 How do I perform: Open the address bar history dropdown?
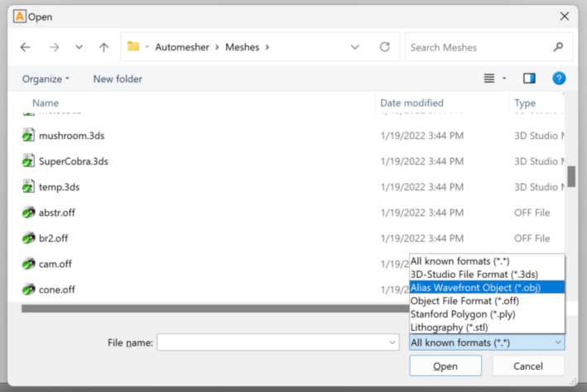[x=354, y=47]
